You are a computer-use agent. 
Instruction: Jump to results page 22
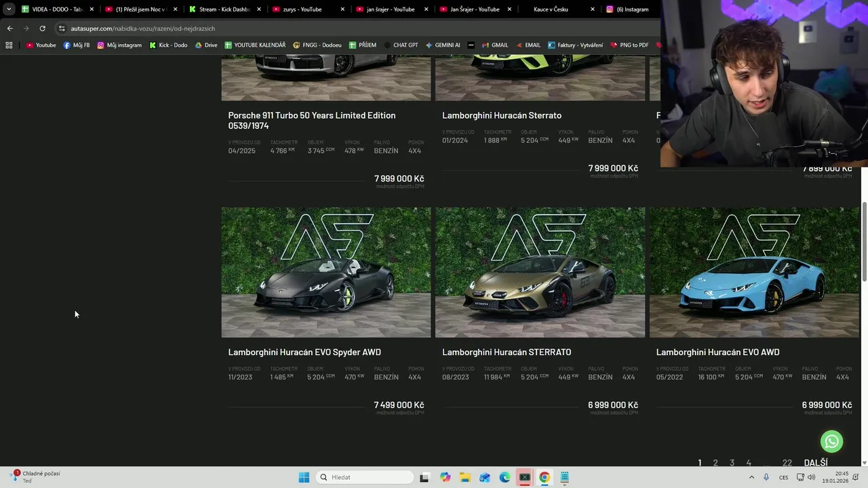click(x=787, y=462)
